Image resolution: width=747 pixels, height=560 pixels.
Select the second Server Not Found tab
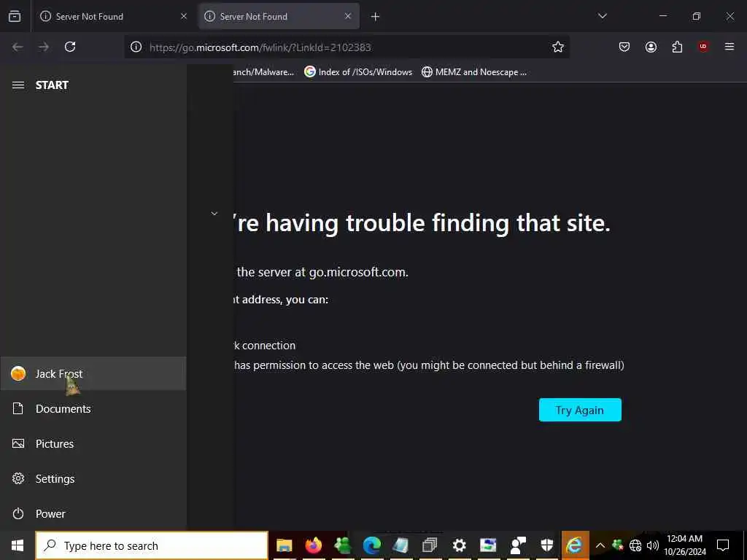[x=279, y=16]
